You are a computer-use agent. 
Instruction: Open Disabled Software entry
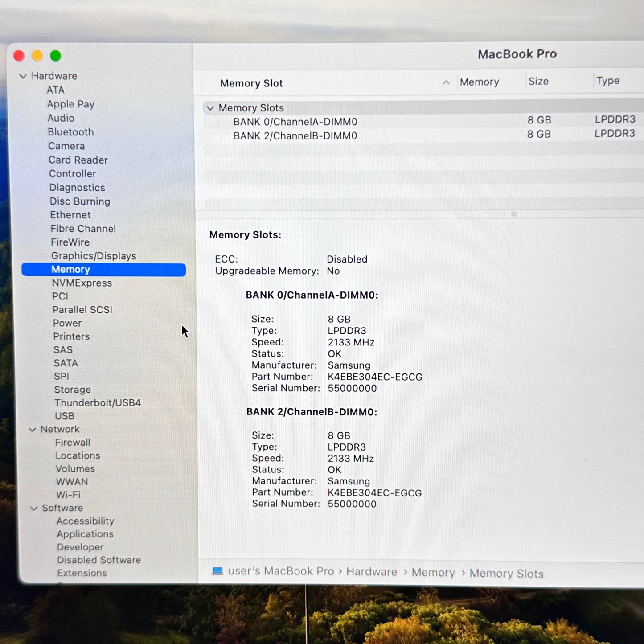(x=99, y=560)
